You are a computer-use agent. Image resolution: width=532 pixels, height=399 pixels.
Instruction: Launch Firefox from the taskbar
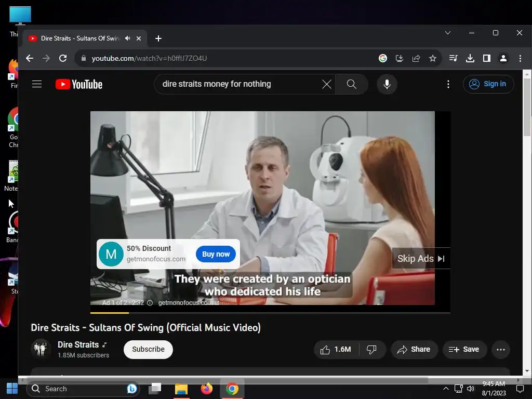pos(206,389)
